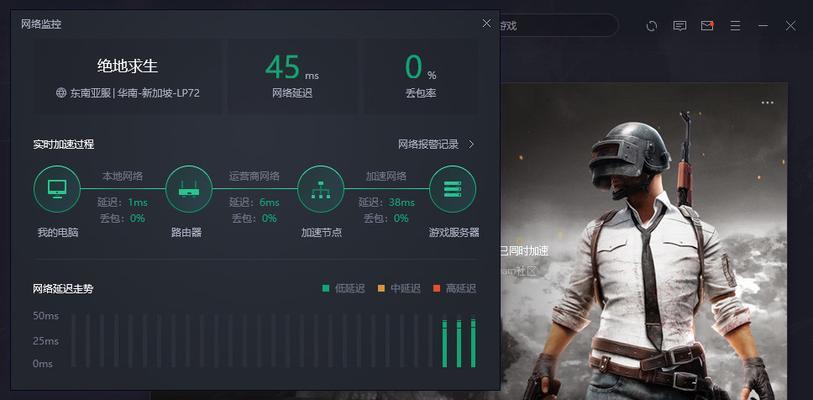Click the 38ms acceleration network delay value
Viewport: 813px width, 400px height.
402,202
